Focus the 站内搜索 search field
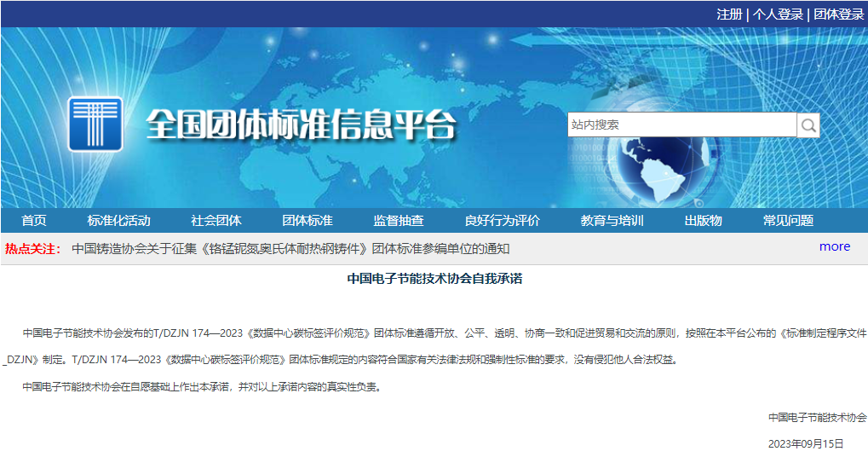868x457 pixels. (x=681, y=125)
